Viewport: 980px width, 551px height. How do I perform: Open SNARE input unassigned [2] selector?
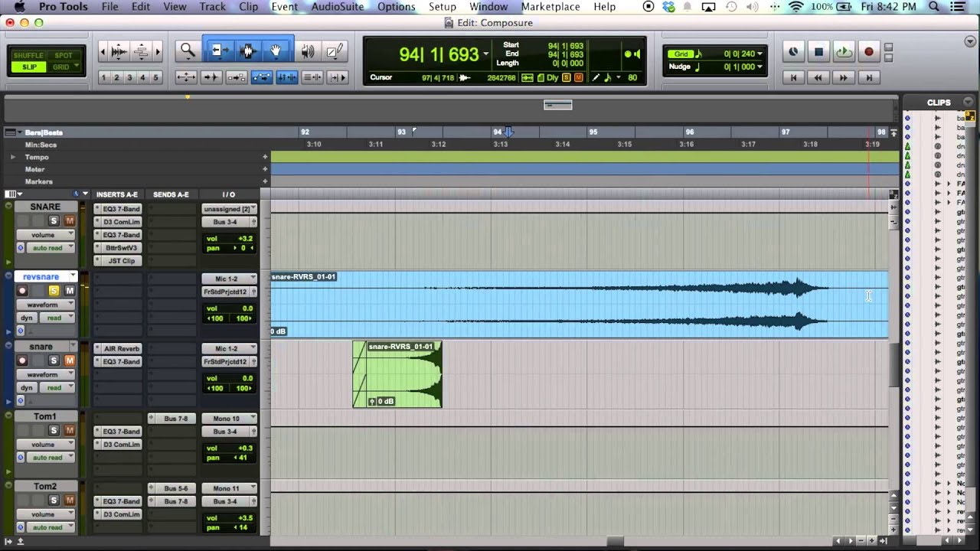[x=229, y=209]
